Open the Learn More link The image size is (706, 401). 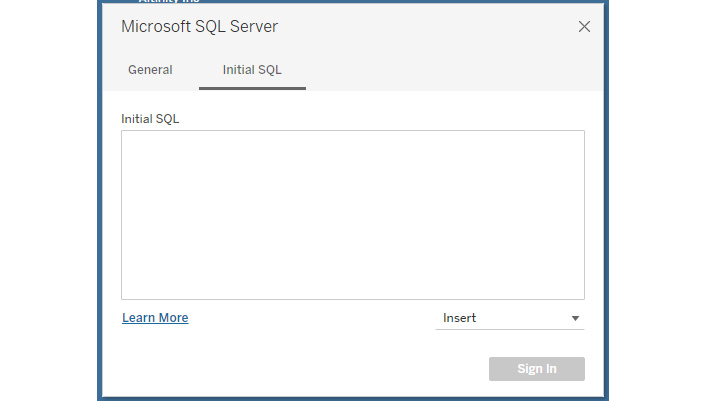(x=155, y=318)
